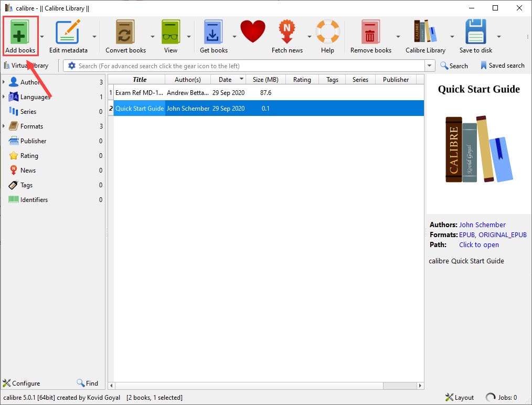Select the Identifiers barcode icon
Image resolution: width=532 pixels, height=405 pixels.
click(x=13, y=199)
